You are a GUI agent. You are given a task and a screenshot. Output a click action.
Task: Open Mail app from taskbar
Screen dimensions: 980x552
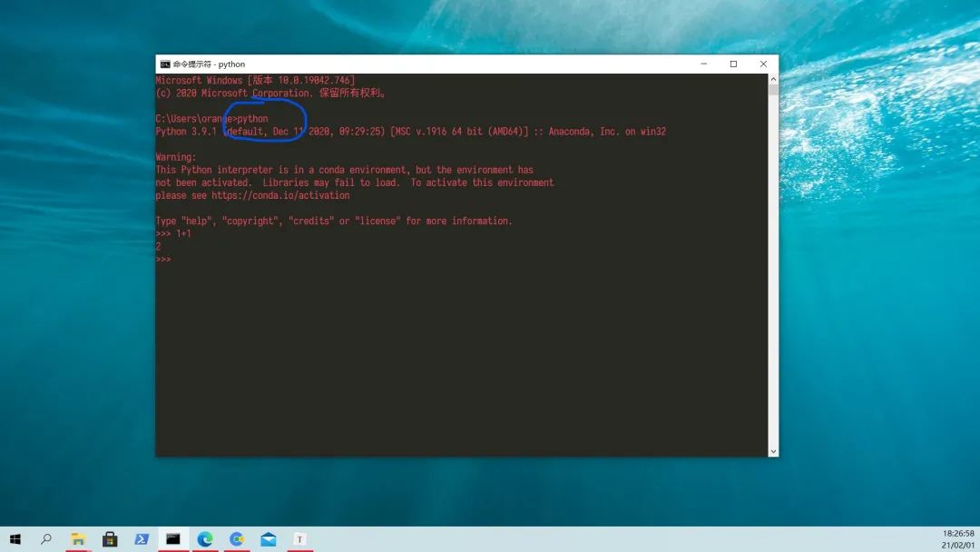269,539
